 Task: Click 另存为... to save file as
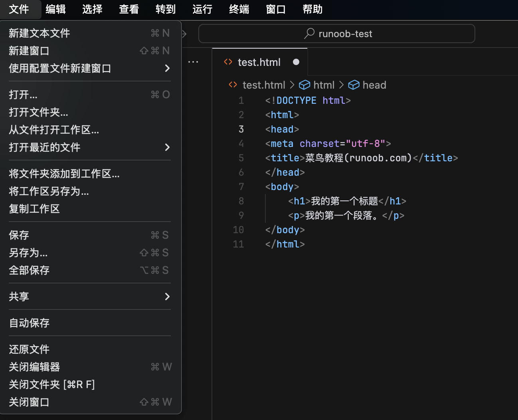28,253
